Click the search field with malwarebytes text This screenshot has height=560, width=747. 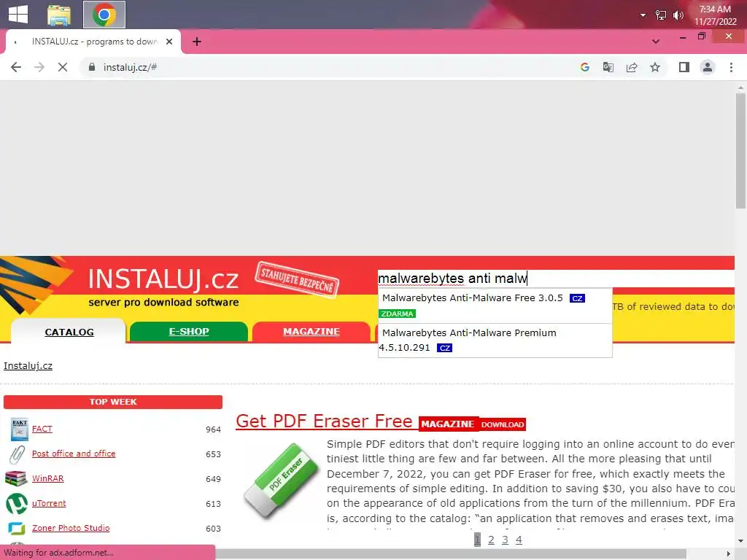(555, 278)
